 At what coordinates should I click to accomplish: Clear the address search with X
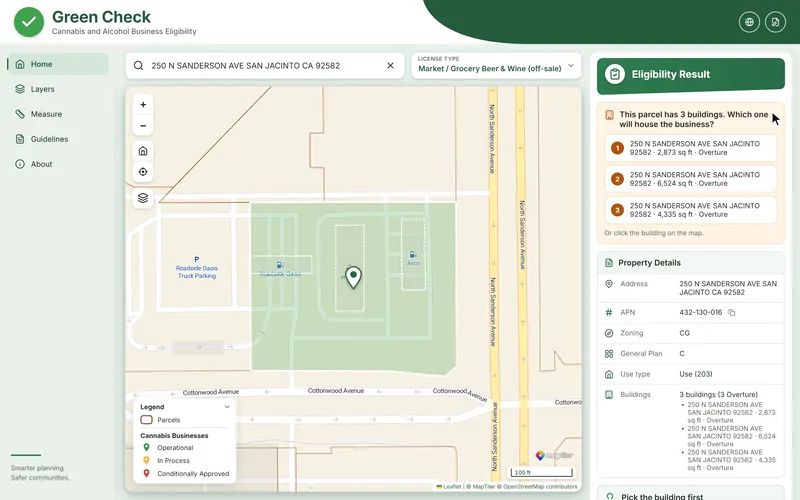[390, 66]
